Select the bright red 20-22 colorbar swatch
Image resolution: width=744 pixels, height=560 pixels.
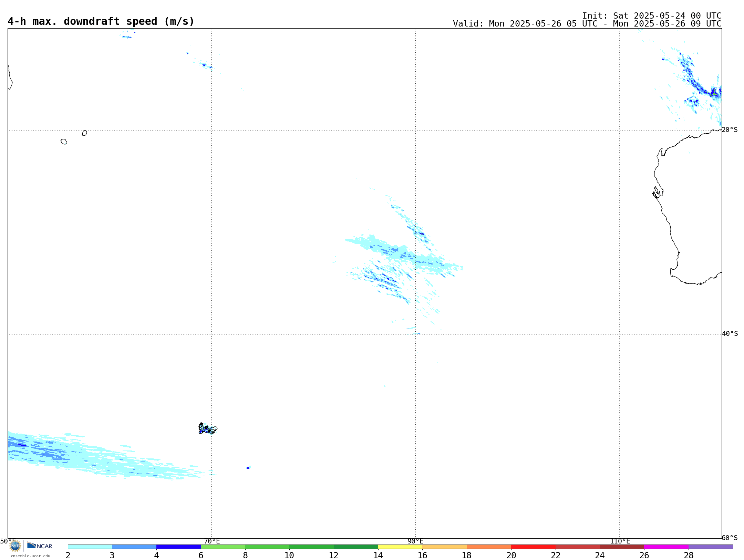click(x=533, y=547)
